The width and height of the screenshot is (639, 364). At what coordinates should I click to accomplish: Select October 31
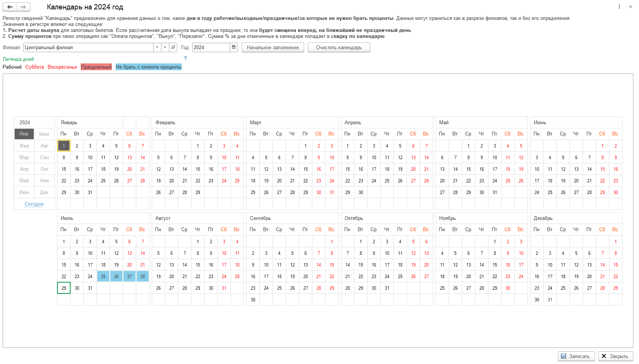pos(387,288)
